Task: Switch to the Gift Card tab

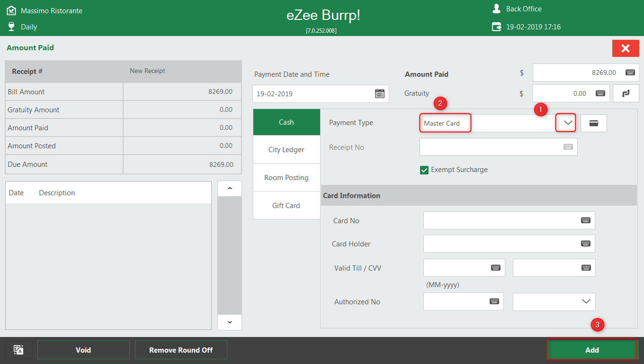Action: pyautogui.click(x=286, y=206)
